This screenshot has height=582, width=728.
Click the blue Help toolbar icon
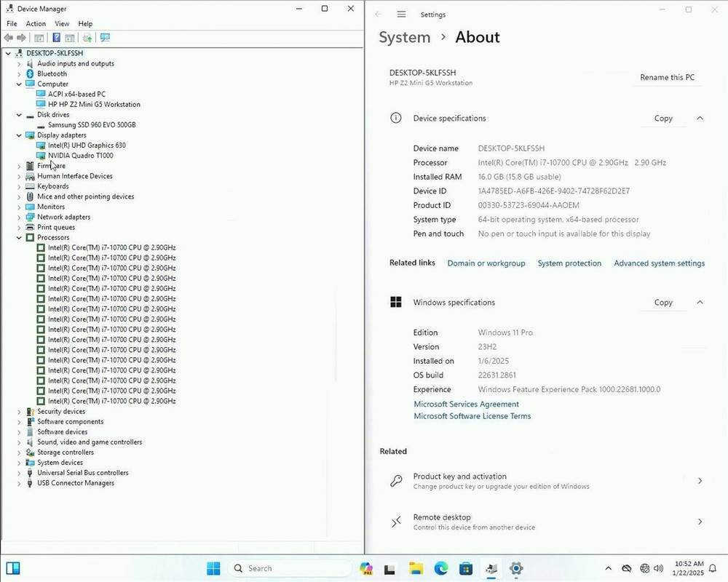tap(56, 38)
